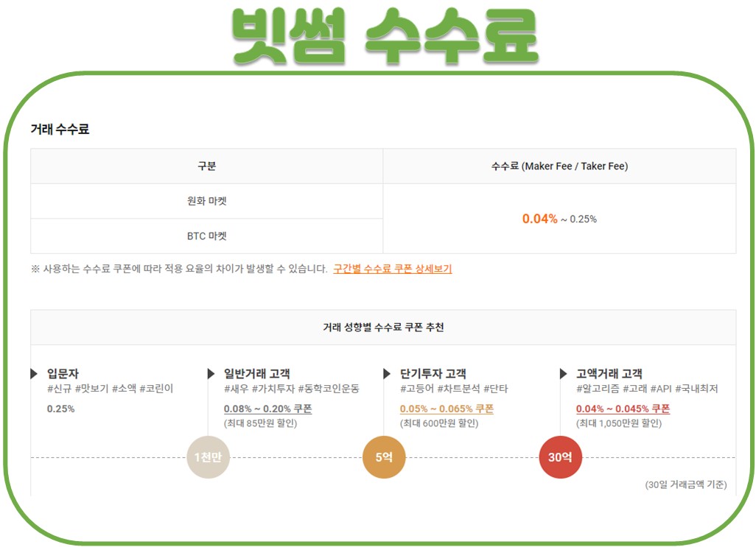Click the 1천만 circle marker

click(209, 457)
